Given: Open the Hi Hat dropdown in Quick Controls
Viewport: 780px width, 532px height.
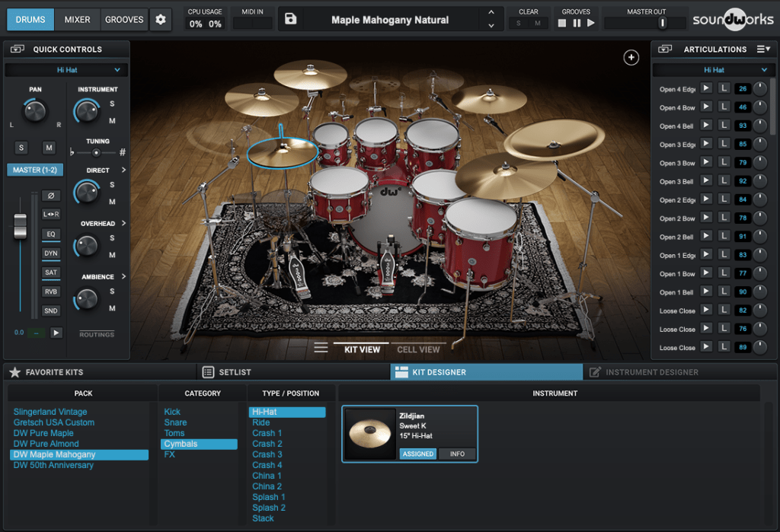Looking at the screenshot, I should [x=66, y=70].
